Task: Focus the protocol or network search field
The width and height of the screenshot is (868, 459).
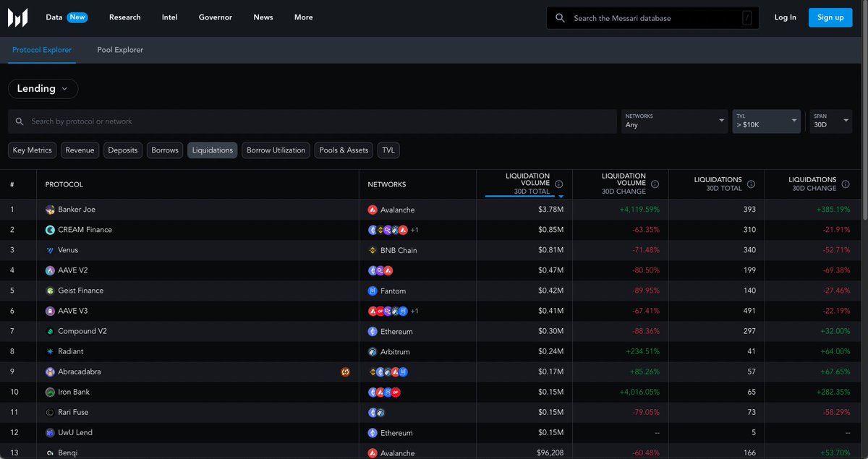Action: pos(312,121)
